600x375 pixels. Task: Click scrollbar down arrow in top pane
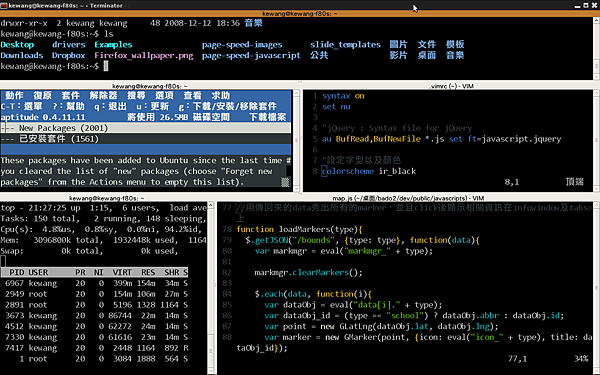coord(210,370)
